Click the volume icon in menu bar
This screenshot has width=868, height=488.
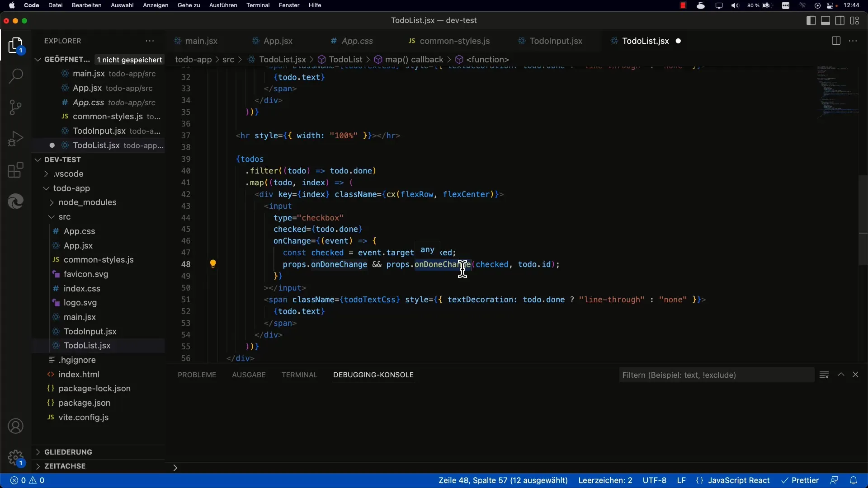[735, 5]
